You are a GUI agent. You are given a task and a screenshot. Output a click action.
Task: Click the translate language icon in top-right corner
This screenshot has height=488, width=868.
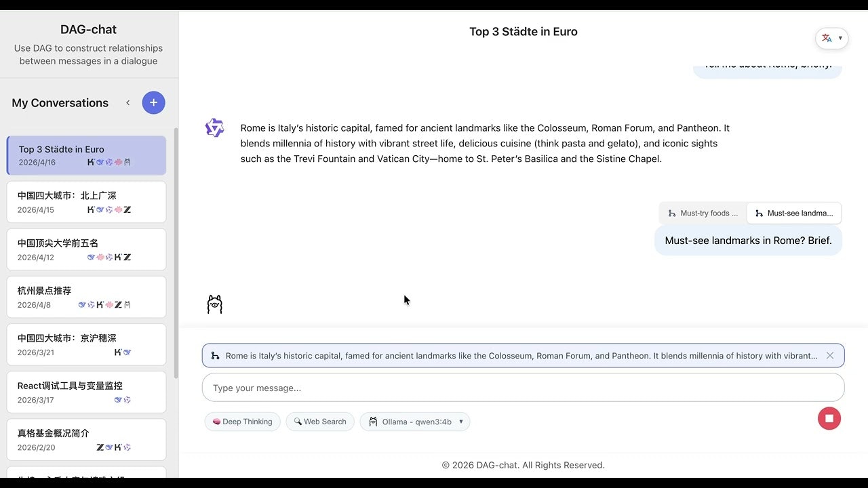pyautogui.click(x=828, y=38)
